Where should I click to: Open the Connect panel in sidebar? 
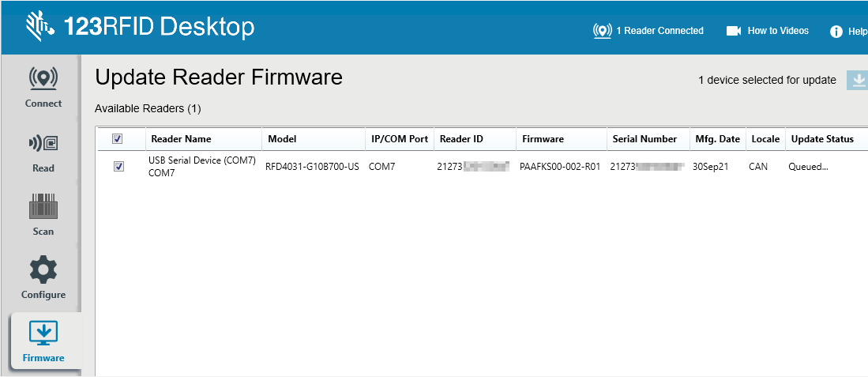[43, 87]
